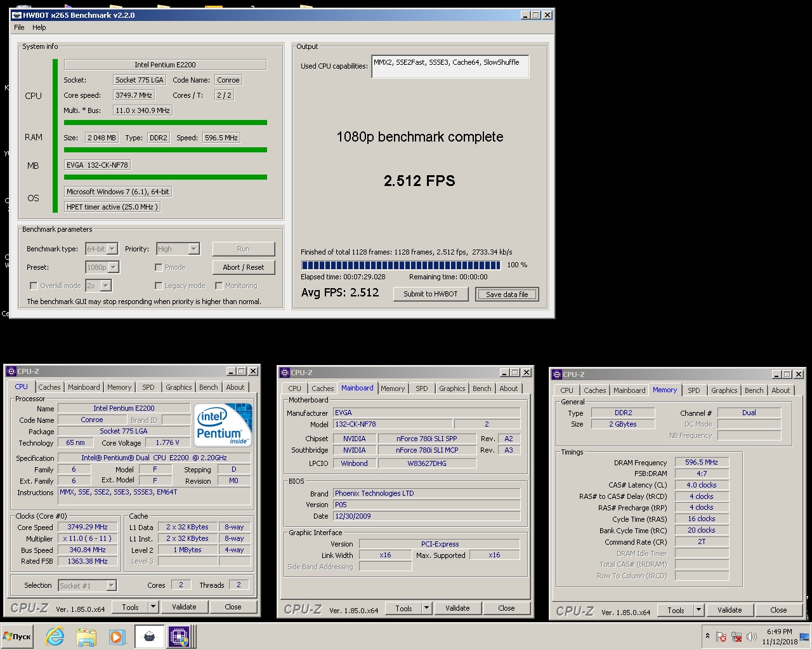Click the Intel Pentium inside logo
812x650 pixels.
pos(223,425)
